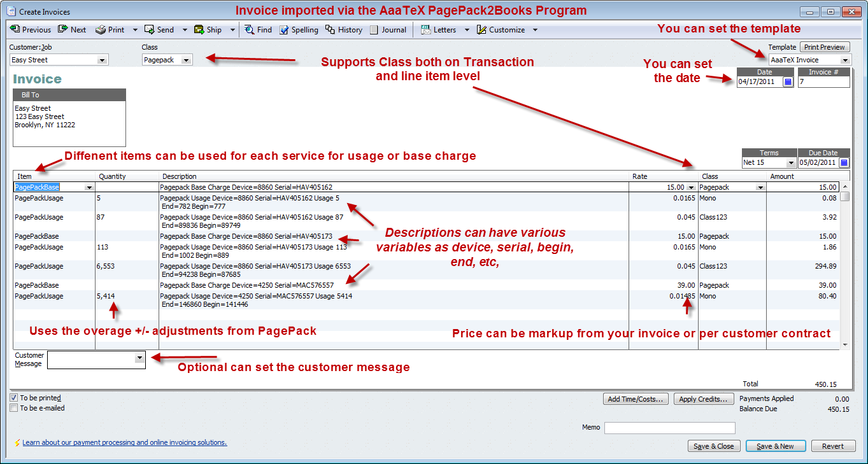Click the lightning payment processing icon
The width and height of the screenshot is (868, 464).
[x=17, y=442]
